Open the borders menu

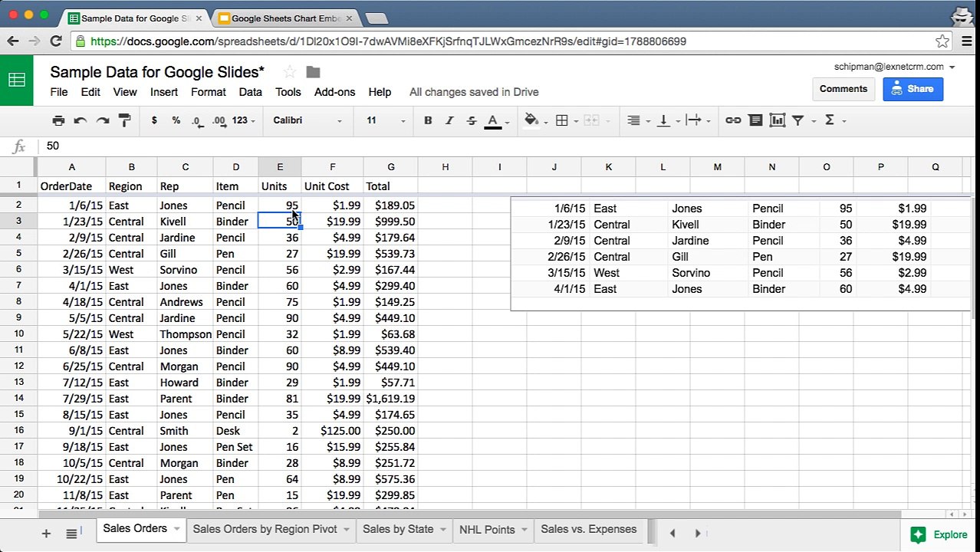click(x=562, y=120)
